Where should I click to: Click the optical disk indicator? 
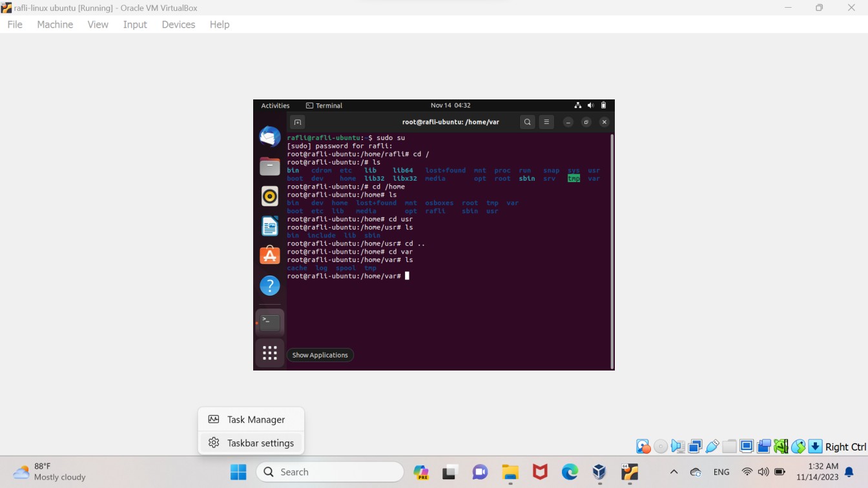point(661,446)
